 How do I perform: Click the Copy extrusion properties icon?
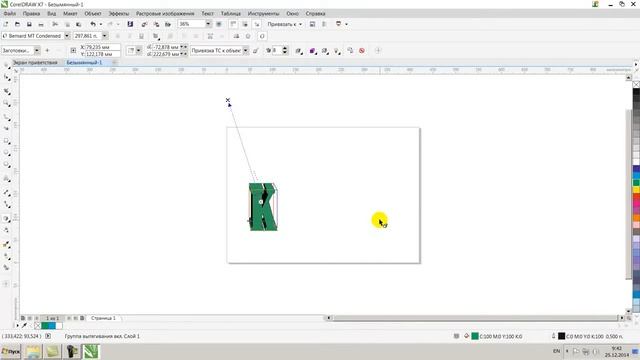click(x=350, y=51)
